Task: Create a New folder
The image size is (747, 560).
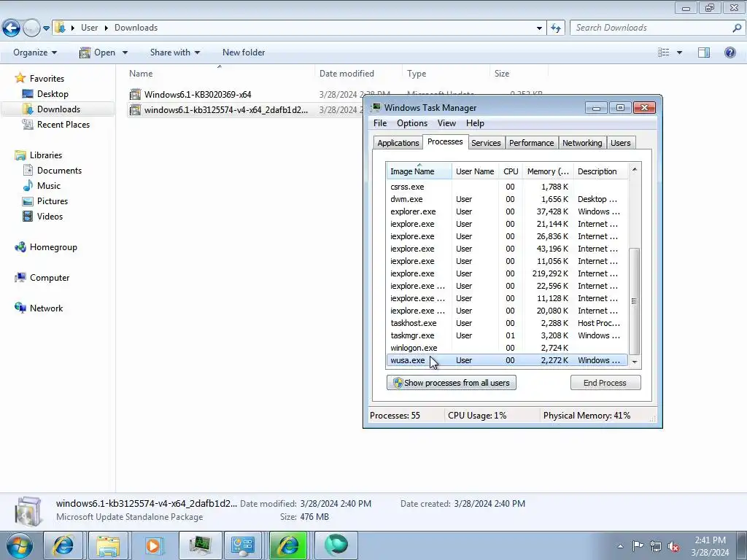Action: 244,52
